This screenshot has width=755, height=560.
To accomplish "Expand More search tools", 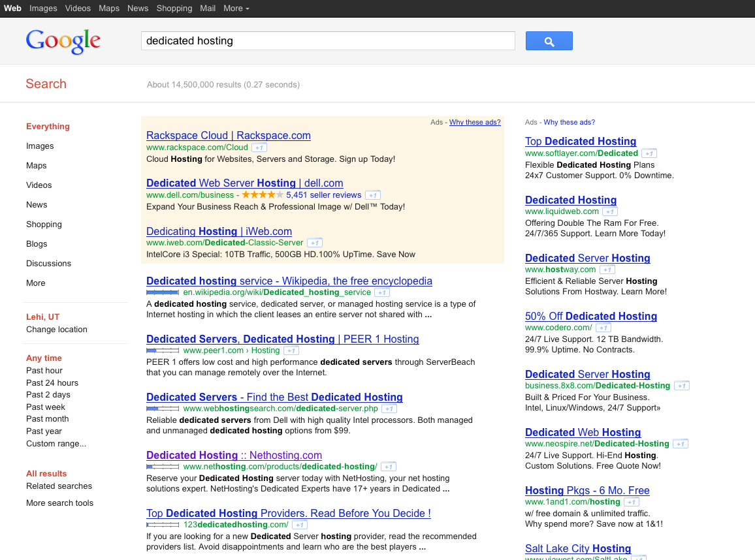I will pos(59,503).
